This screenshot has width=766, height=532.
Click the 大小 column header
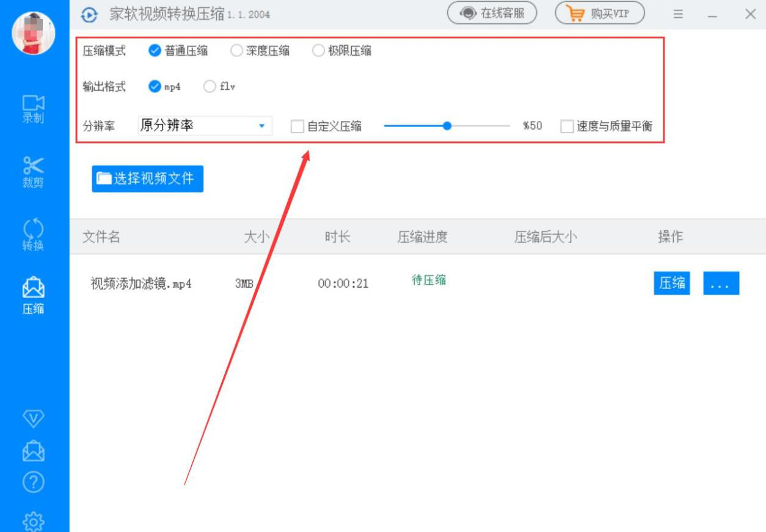pos(257,237)
